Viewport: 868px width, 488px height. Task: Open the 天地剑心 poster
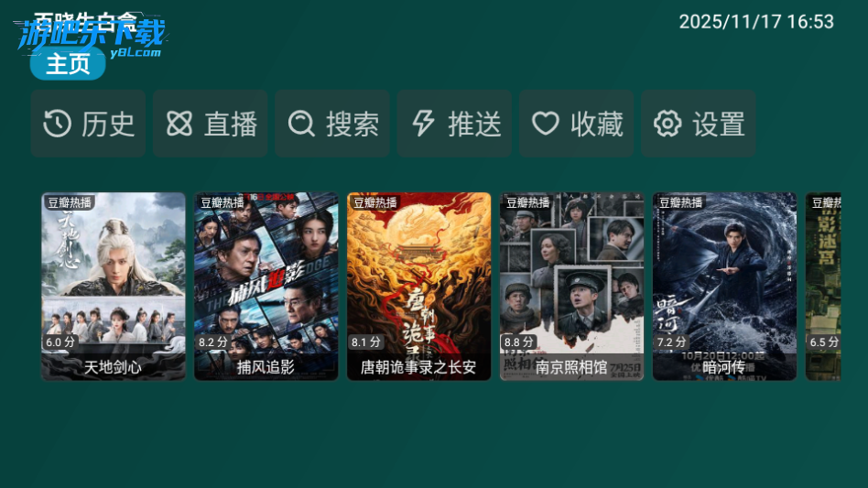114,286
